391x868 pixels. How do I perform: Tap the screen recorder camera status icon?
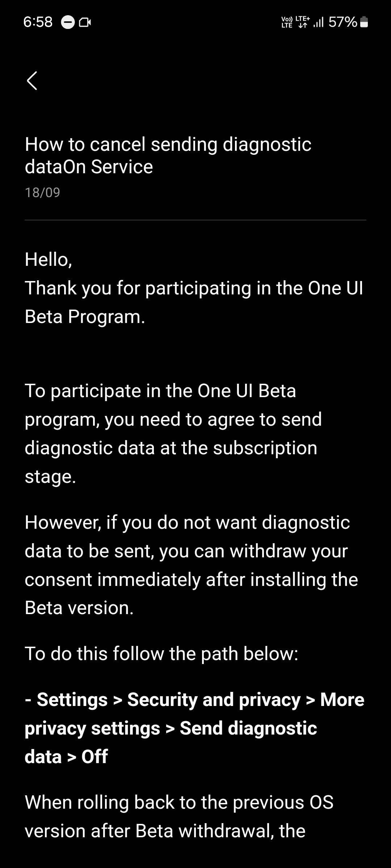click(85, 22)
